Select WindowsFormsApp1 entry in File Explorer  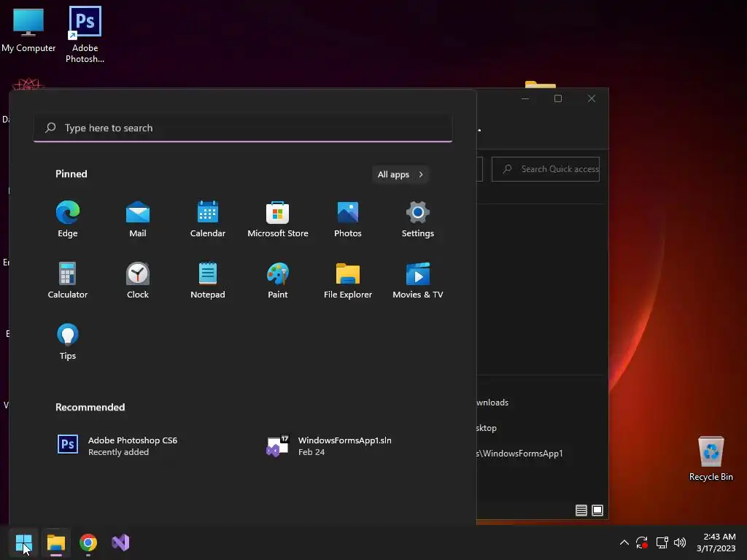519,454
